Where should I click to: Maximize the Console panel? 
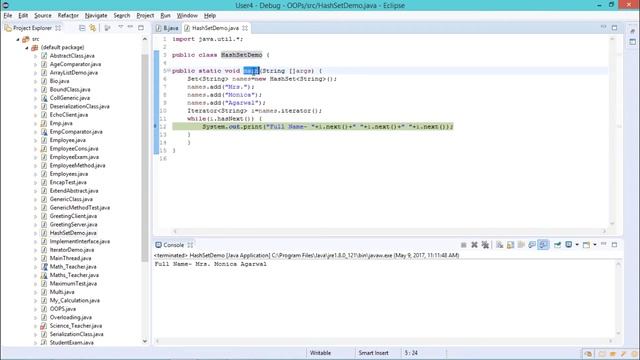tap(614, 244)
